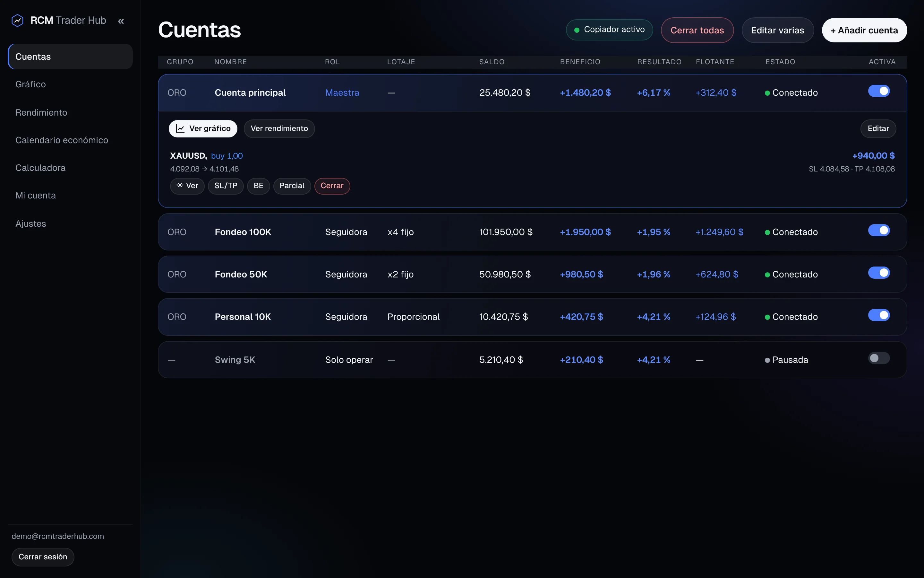Click the Proporcional lotaje of Personal 10K
Image resolution: width=924 pixels, height=578 pixels.
414,317
